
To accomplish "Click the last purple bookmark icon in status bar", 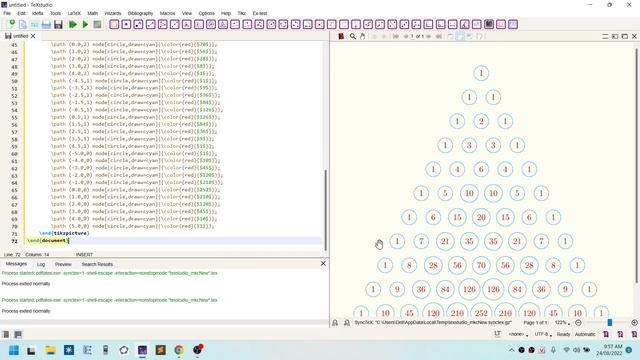I will click(634, 334).
